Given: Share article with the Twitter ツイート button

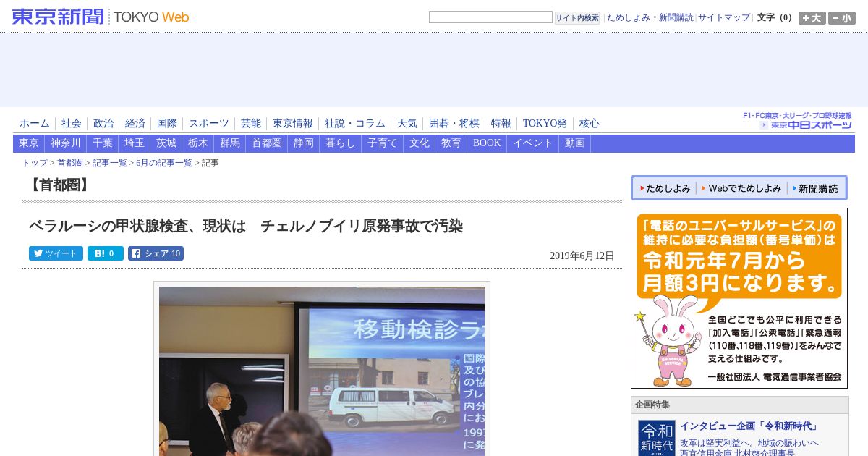Looking at the screenshot, I should click(56, 253).
